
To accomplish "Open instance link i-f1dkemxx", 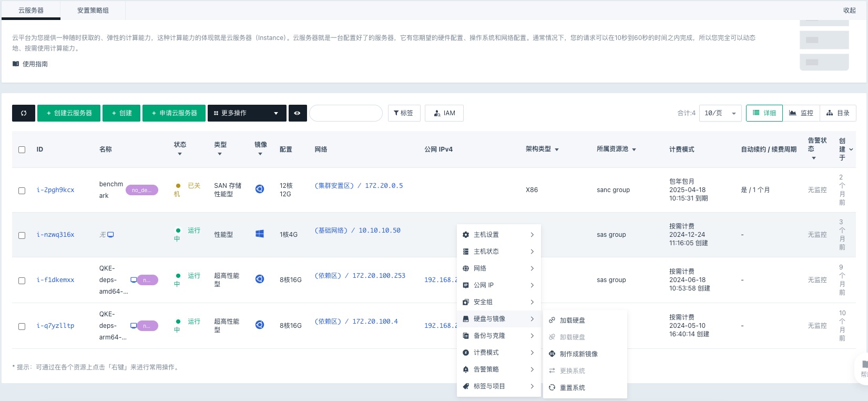I will point(55,280).
